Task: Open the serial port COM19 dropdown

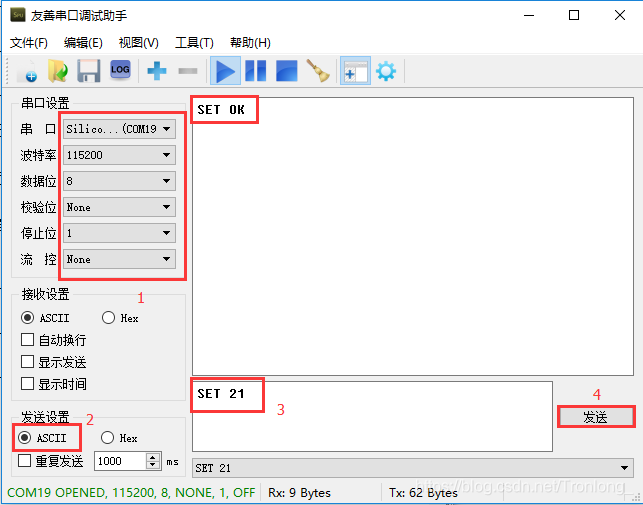Action: tap(119, 129)
